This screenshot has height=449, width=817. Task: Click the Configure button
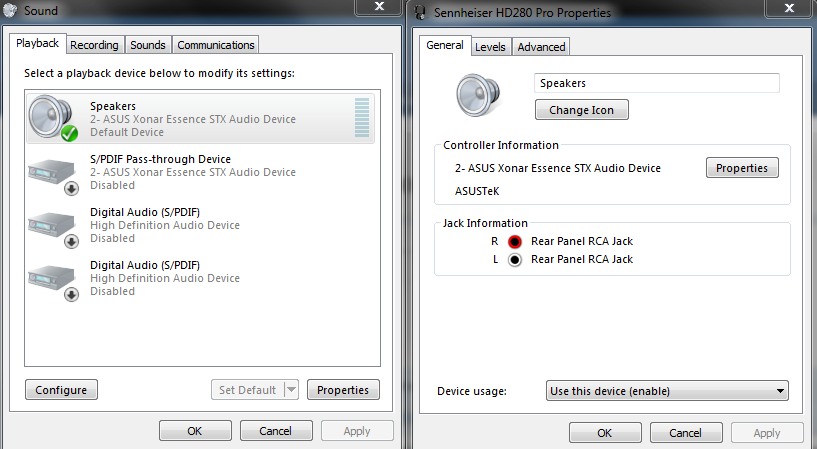[x=61, y=390]
